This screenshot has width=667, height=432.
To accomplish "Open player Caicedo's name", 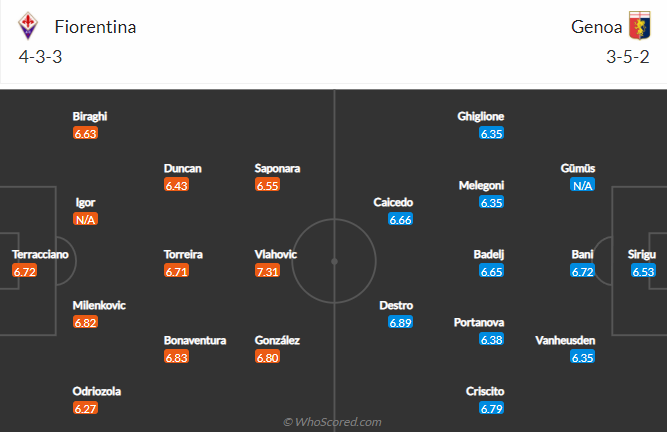I will pyautogui.click(x=393, y=202).
